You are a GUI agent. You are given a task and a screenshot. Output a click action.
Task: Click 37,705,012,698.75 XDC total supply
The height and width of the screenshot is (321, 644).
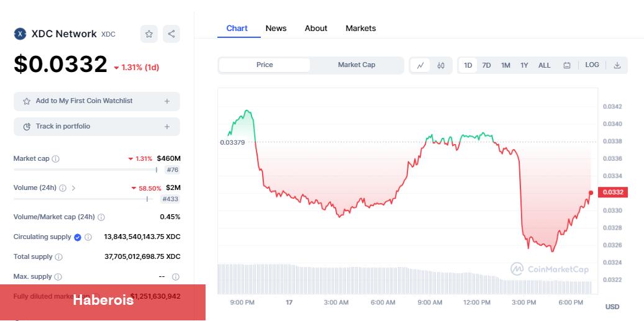pos(142,256)
